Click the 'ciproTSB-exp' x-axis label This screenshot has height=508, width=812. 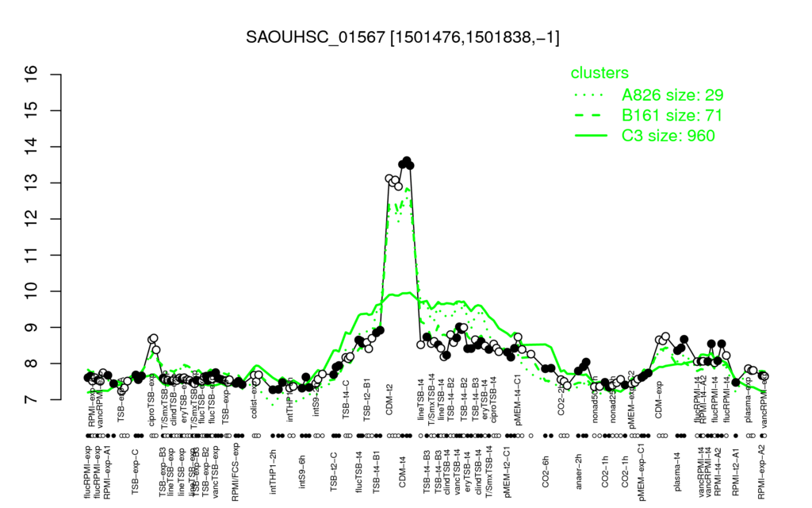click(151, 398)
